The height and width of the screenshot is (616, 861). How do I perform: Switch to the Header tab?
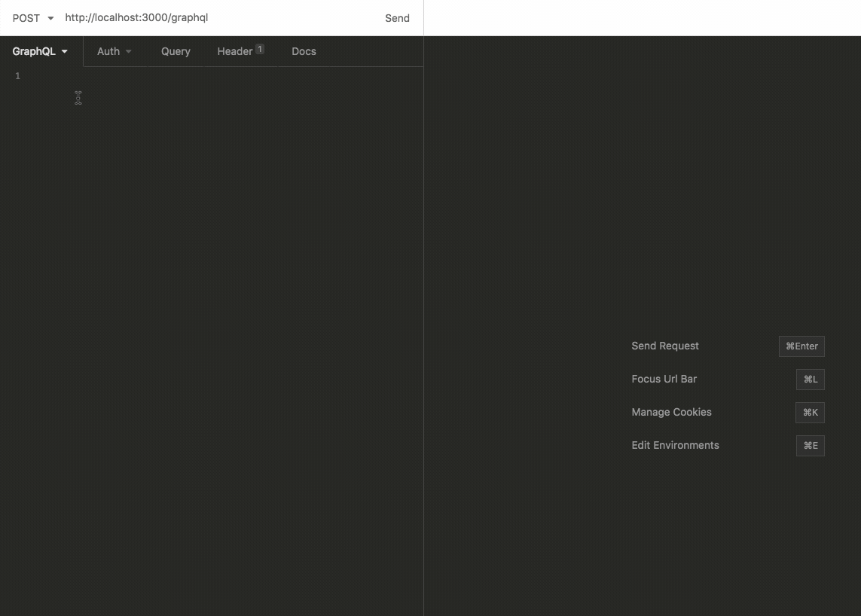[x=240, y=51]
